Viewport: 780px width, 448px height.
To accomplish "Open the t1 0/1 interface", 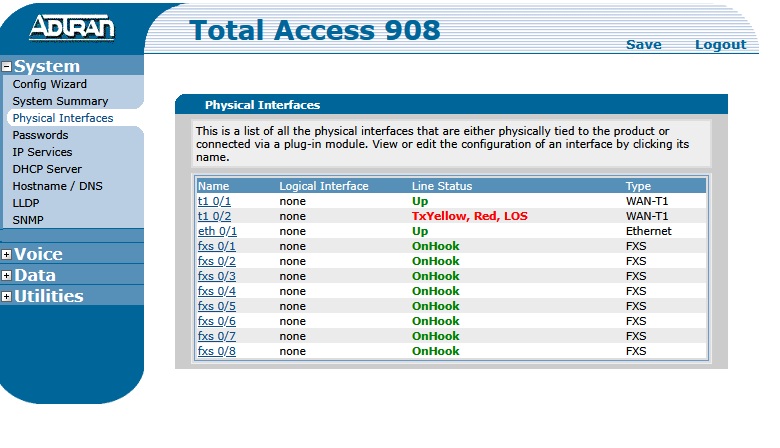I will 214,201.
